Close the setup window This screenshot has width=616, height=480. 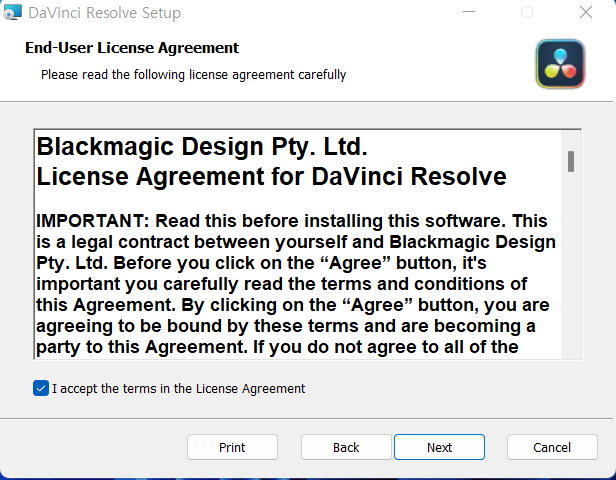586,12
